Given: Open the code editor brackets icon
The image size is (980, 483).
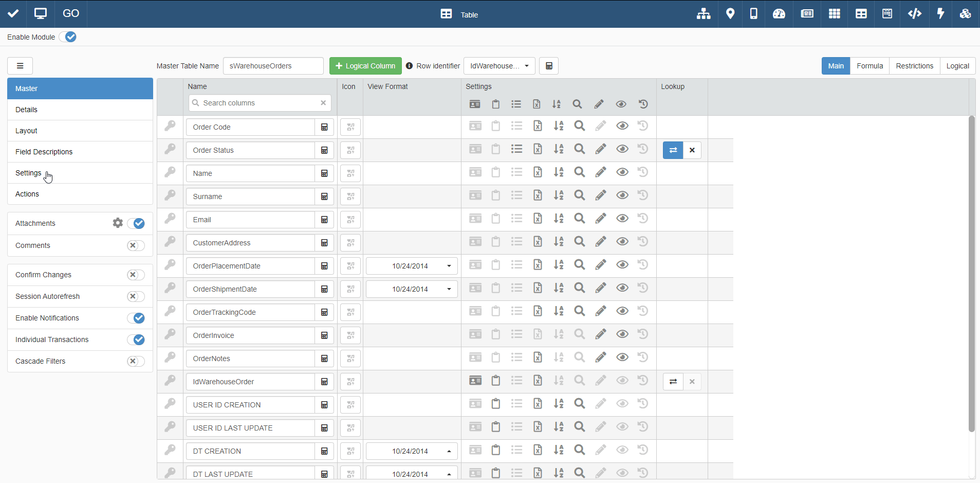Looking at the screenshot, I should [914, 14].
